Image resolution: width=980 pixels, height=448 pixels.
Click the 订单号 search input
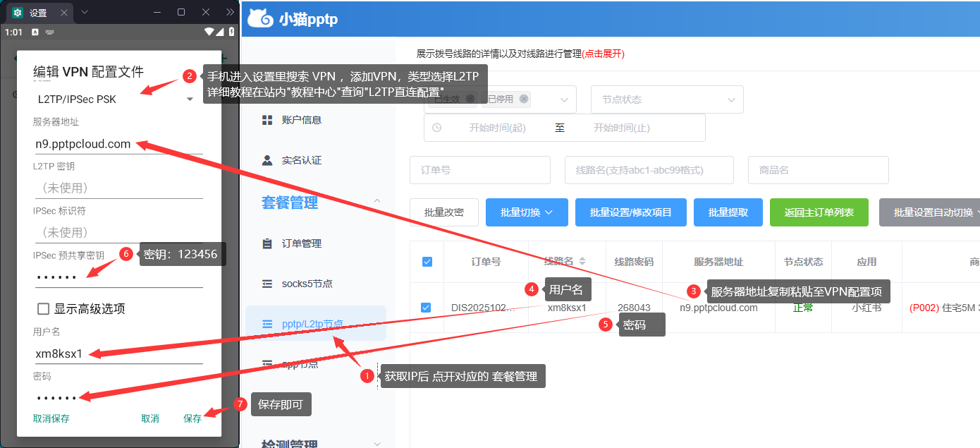tap(480, 170)
